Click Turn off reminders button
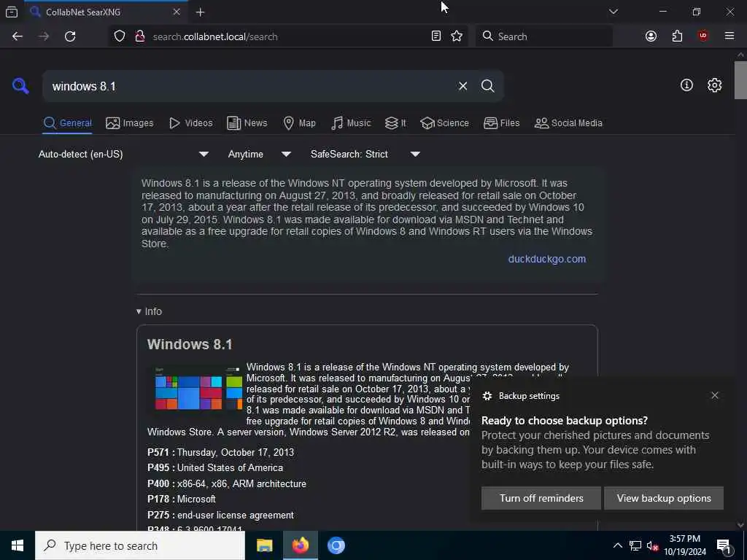Viewport: 747px width, 560px height. tap(541, 498)
